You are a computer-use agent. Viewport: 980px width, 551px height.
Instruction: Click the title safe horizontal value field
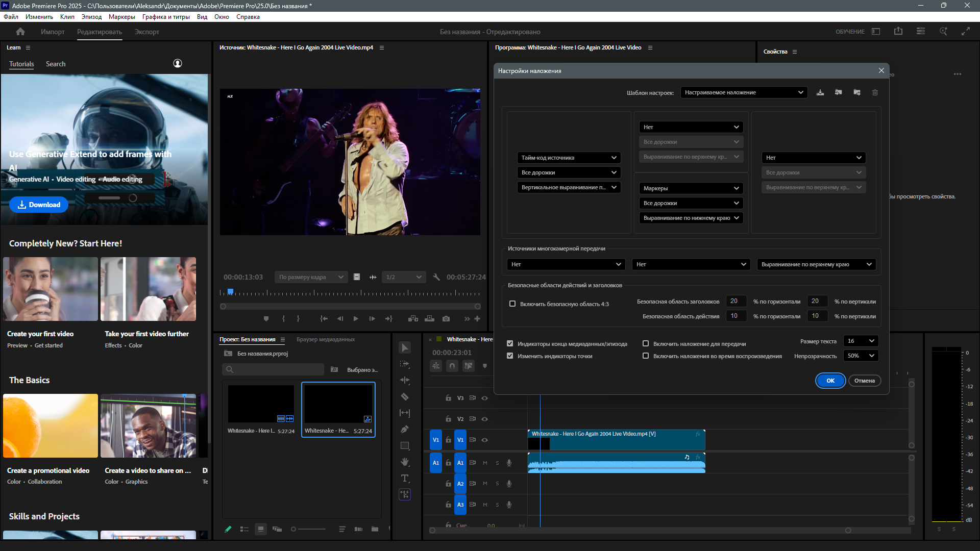click(737, 302)
